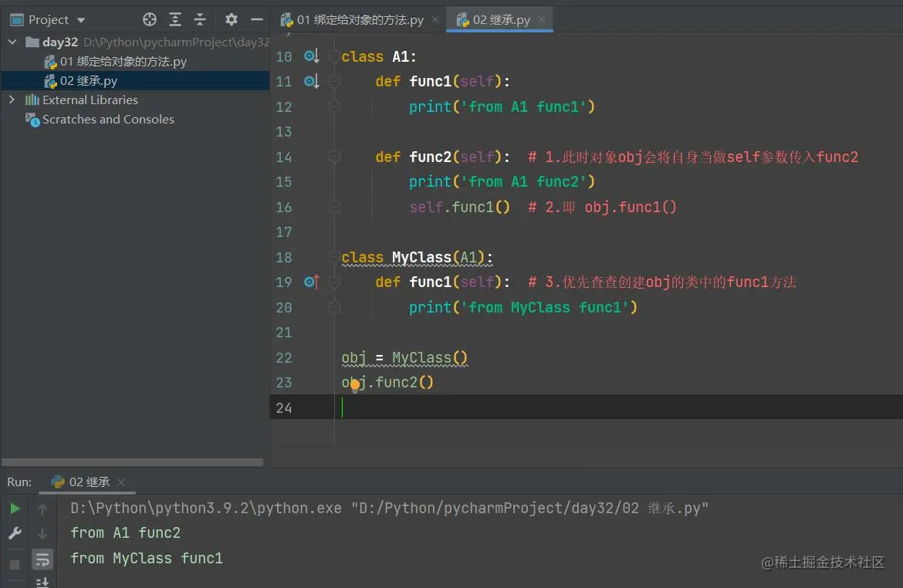Screen dimensions: 903x588
Task: Click the down arrow in Run toolbar
Action: 42,534
